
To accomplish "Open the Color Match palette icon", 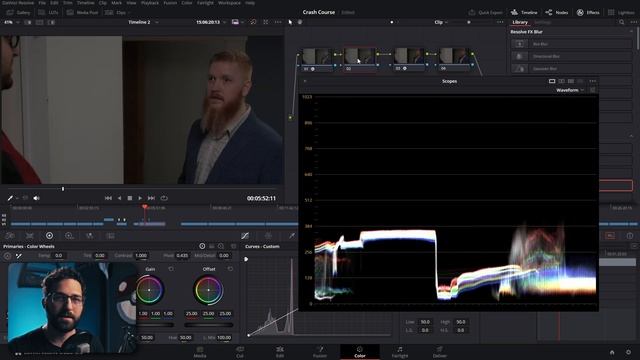I will (30, 236).
